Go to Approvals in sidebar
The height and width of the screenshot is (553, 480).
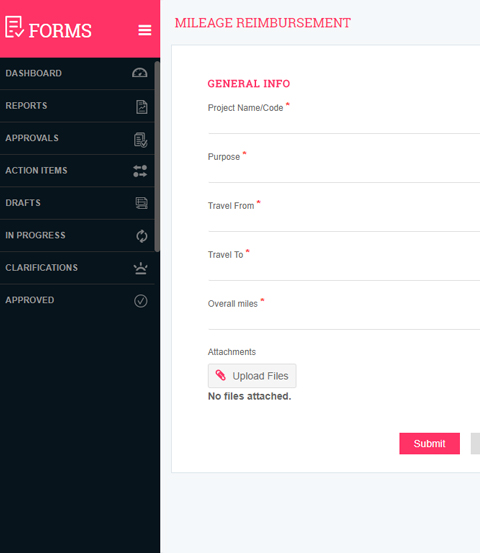coord(77,138)
